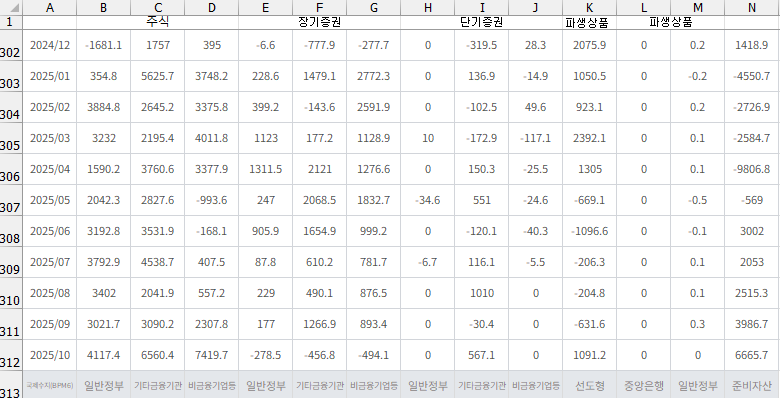Select the cell with value -9806.8
Screen dimensions: 780x398
[x=752, y=169]
